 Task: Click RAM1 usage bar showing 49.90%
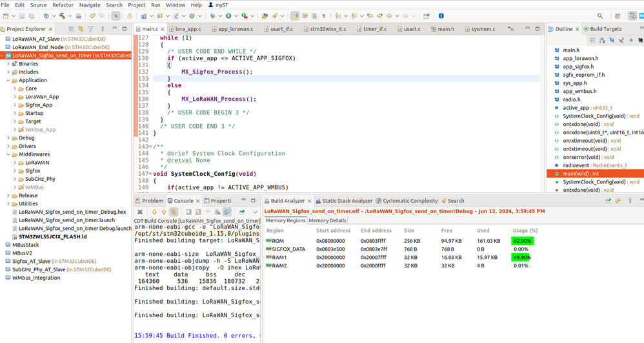[x=522, y=258]
